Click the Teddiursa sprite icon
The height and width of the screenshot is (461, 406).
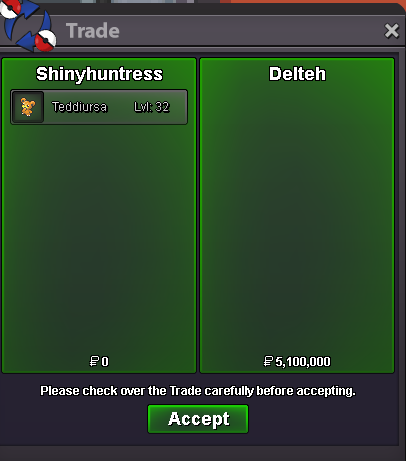pyautogui.click(x=28, y=107)
